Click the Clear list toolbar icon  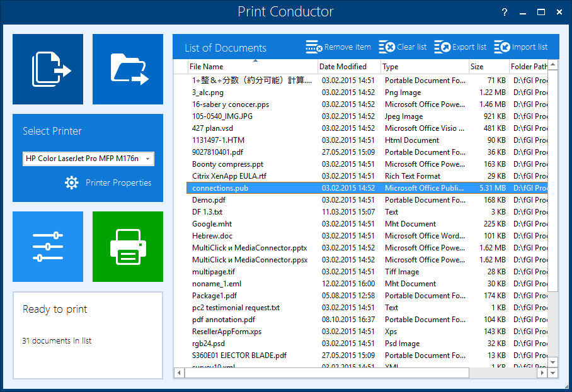point(387,47)
